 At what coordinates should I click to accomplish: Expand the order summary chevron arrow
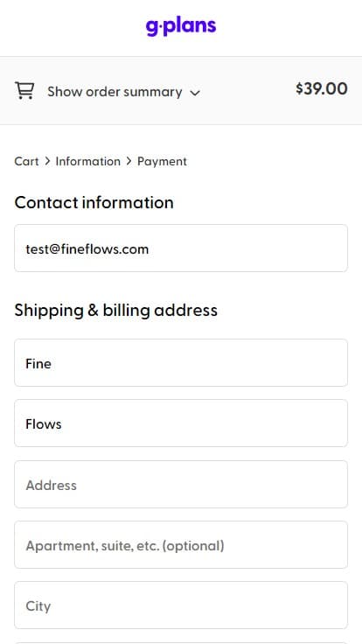click(195, 93)
